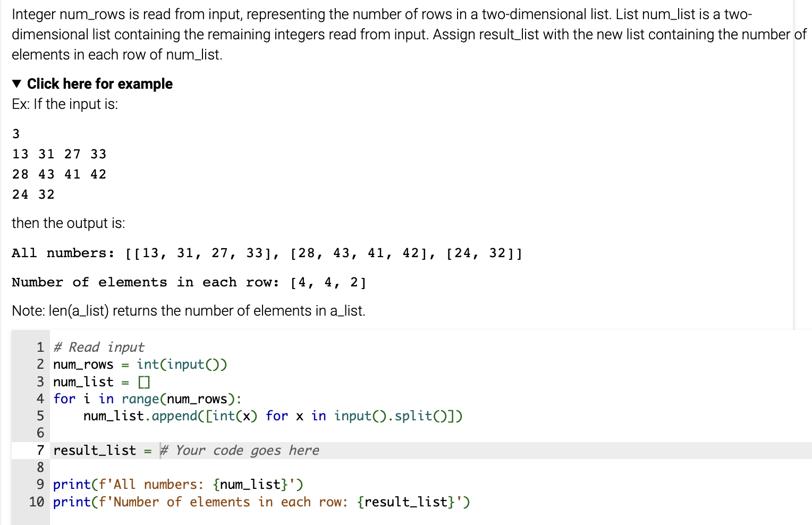
Task: Select line number 7 in the gutter
Action: click(39, 450)
